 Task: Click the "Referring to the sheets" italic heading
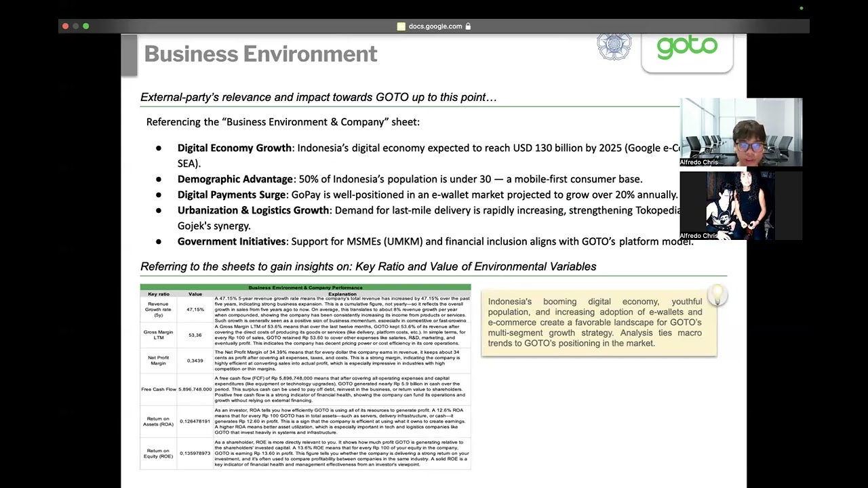pos(368,266)
